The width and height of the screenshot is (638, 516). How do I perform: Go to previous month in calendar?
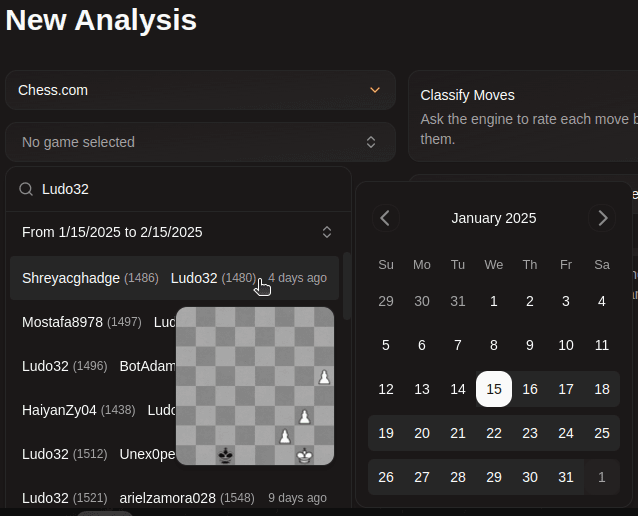click(x=385, y=218)
